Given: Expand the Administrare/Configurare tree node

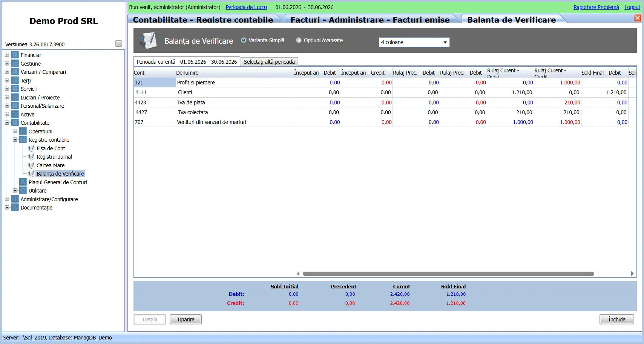Looking at the screenshot, I should [7, 199].
